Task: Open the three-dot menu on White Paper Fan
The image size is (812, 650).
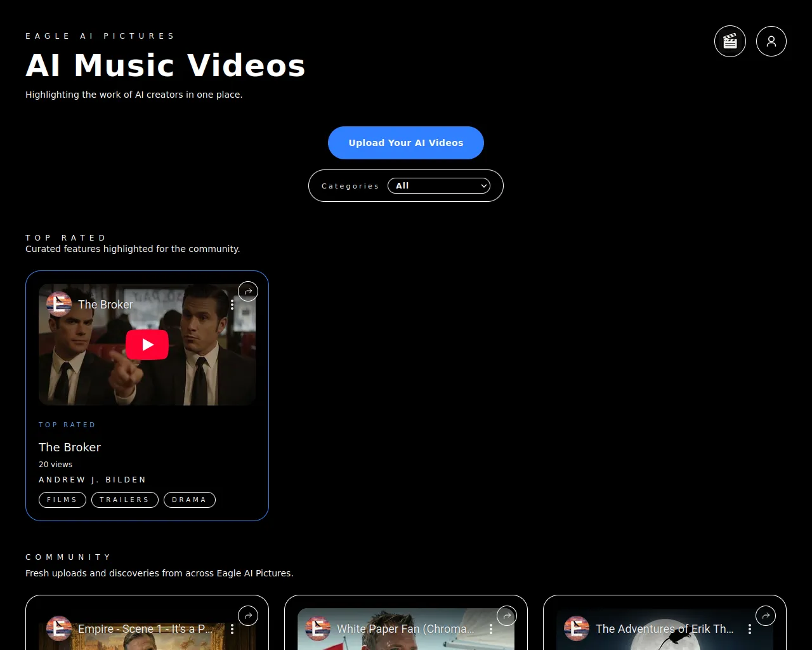Action: click(491, 628)
